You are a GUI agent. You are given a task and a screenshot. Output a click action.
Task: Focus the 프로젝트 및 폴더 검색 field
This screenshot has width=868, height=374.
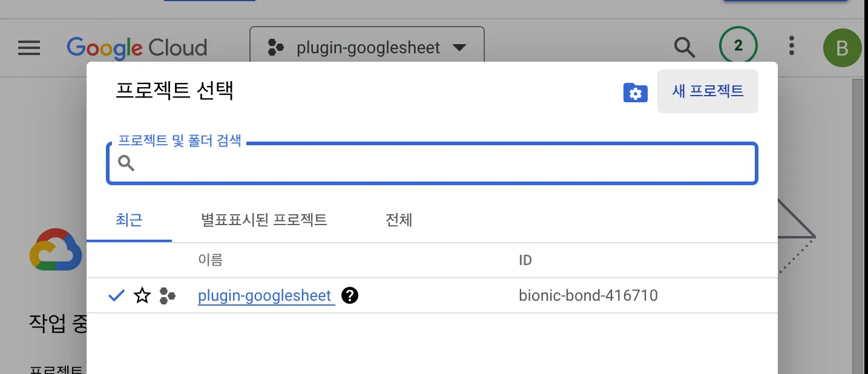[x=442, y=163]
